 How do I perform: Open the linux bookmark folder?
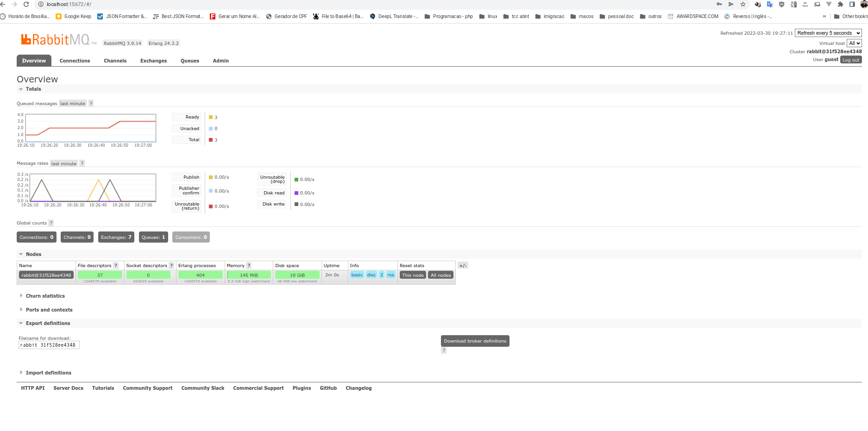488,16
